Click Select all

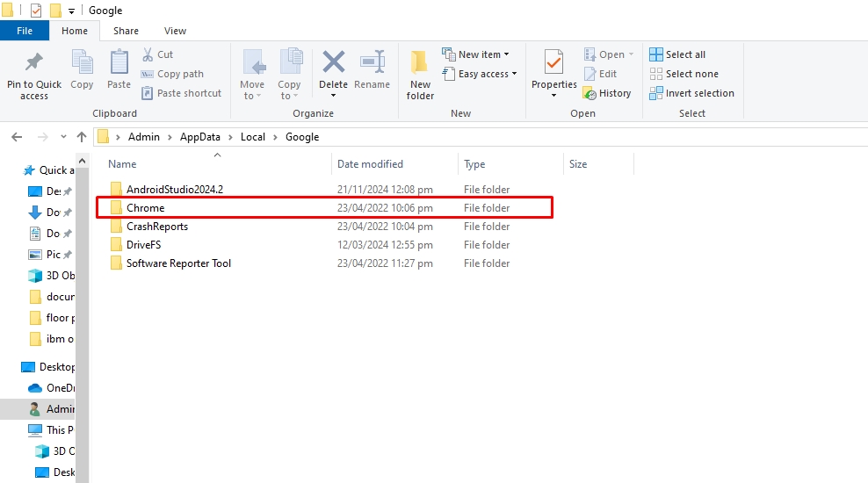pos(677,54)
